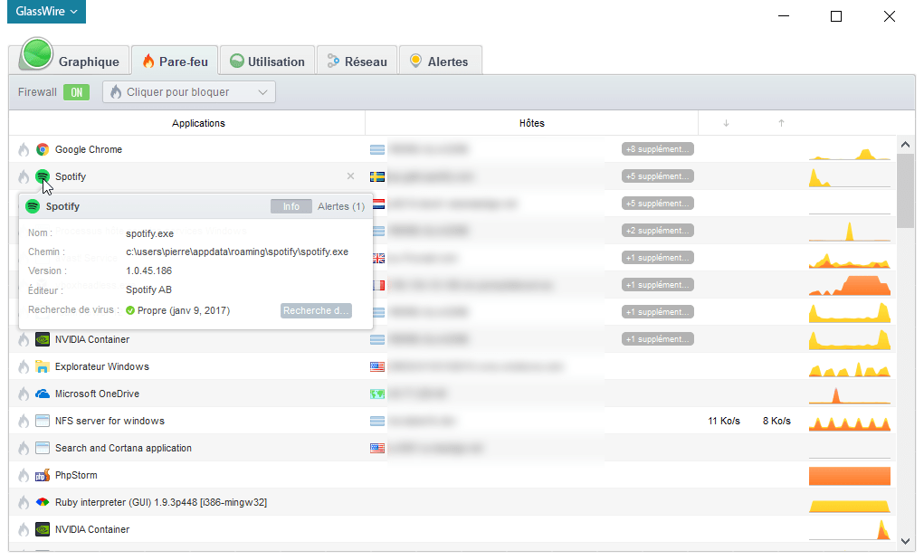This screenshot has width=924, height=560.
Task: Click the Explorateur Windows folder icon
Action: coord(42,367)
